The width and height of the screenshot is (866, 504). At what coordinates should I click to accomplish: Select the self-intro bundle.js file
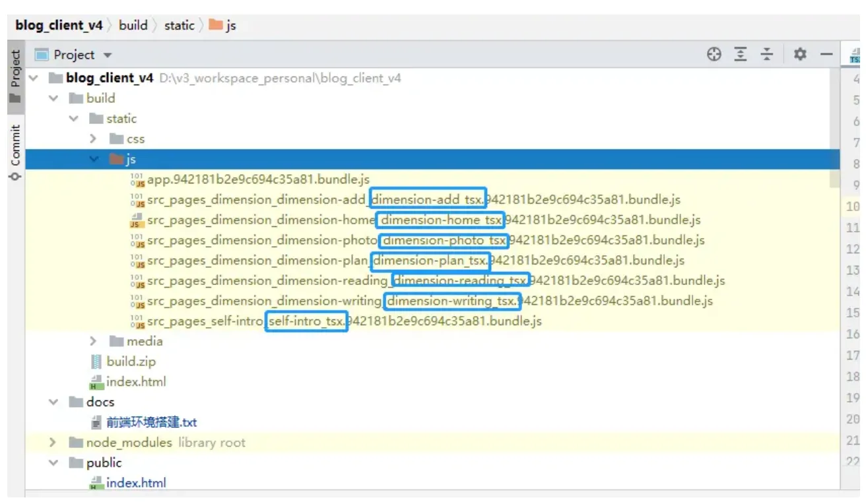[344, 321]
